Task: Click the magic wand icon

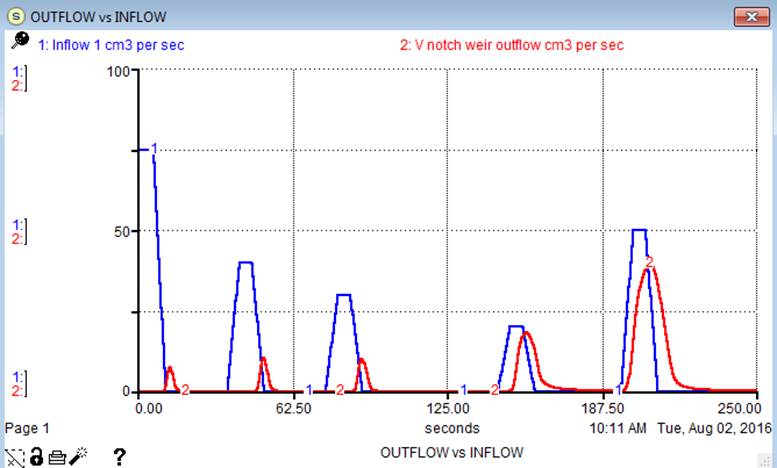Action: click(x=80, y=456)
